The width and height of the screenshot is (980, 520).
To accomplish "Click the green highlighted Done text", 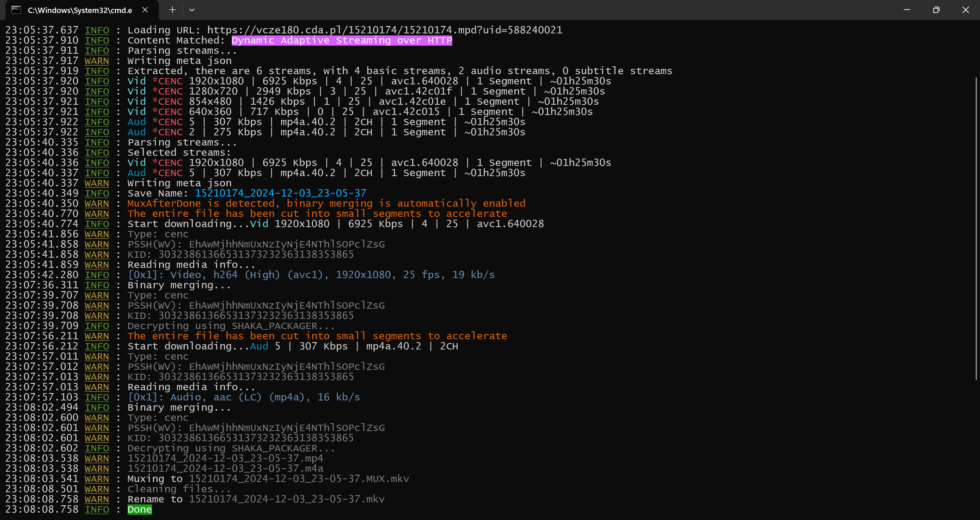I will tap(140, 509).
